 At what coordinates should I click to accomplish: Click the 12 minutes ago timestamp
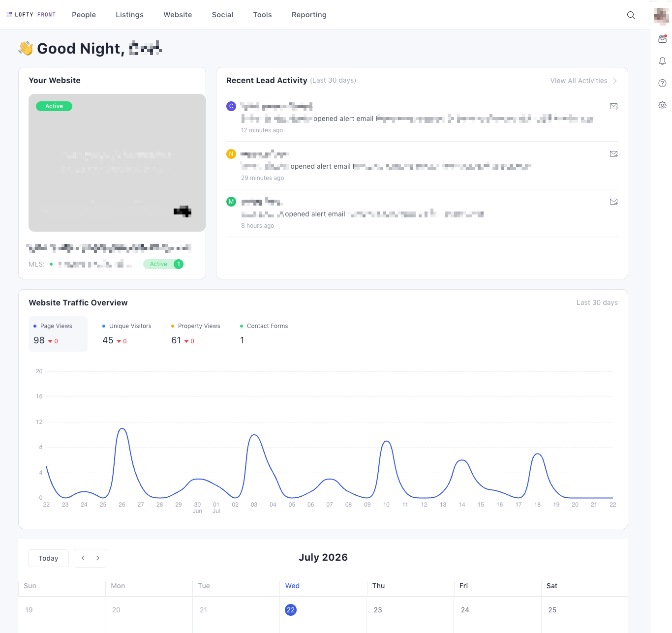pos(262,130)
